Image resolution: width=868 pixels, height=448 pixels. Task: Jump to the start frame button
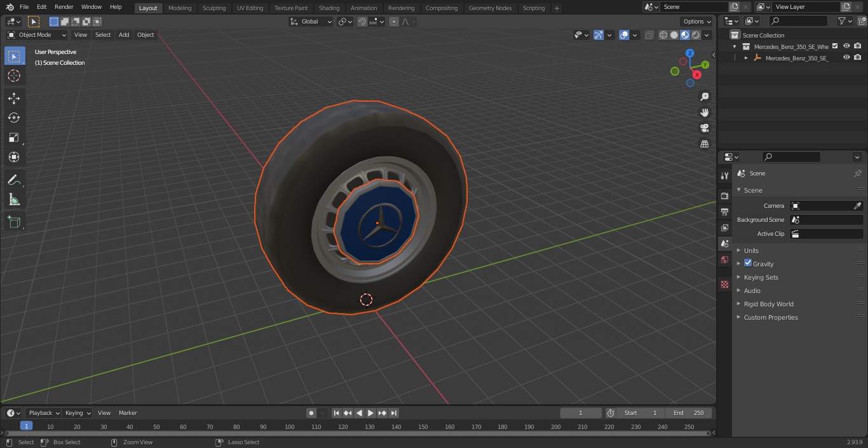pos(337,413)
